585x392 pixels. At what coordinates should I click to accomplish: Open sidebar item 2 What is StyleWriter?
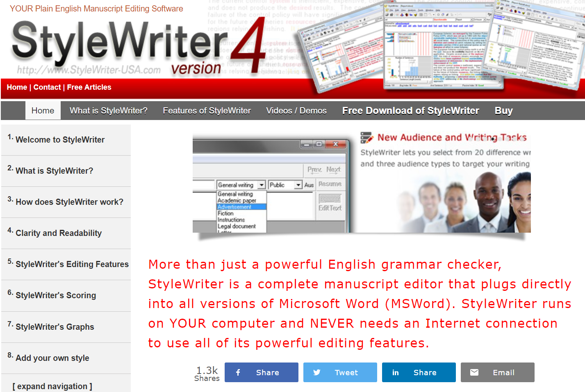pyautogui.click(x=66, y=171)
